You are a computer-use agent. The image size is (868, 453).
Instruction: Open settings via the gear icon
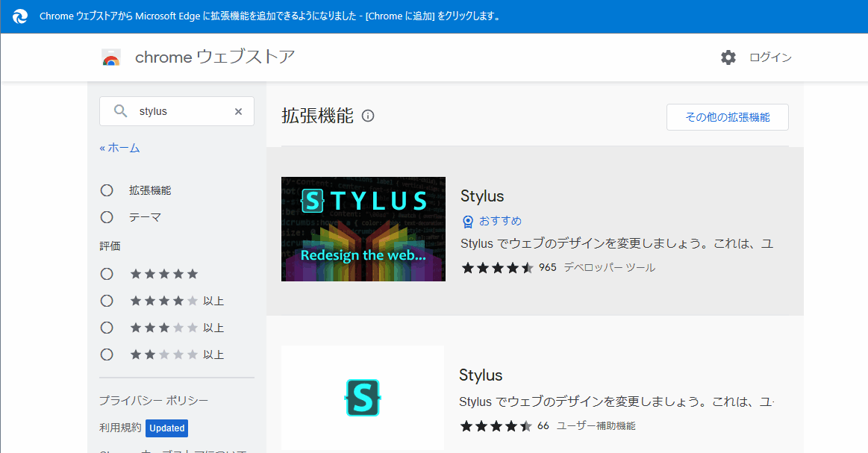728,57
